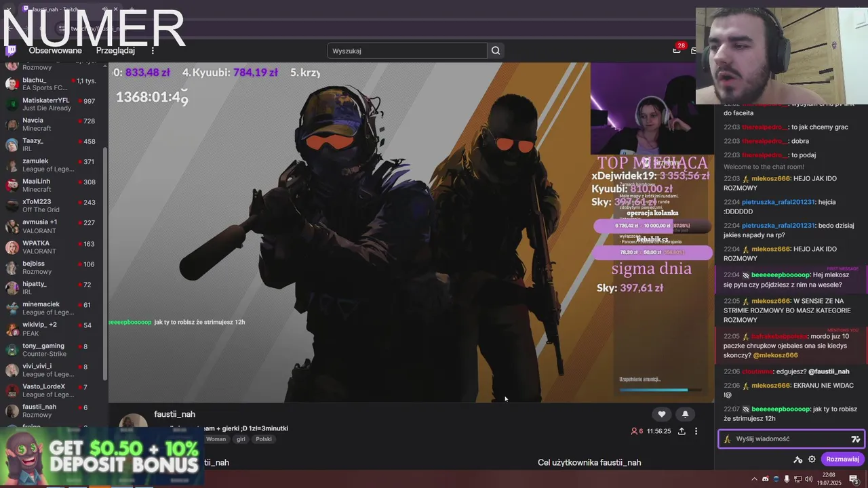The image size is (868, 488).
Task: Open pietruszka_rafal201231 username saying hejcia
Action: [x=778, y=202]
